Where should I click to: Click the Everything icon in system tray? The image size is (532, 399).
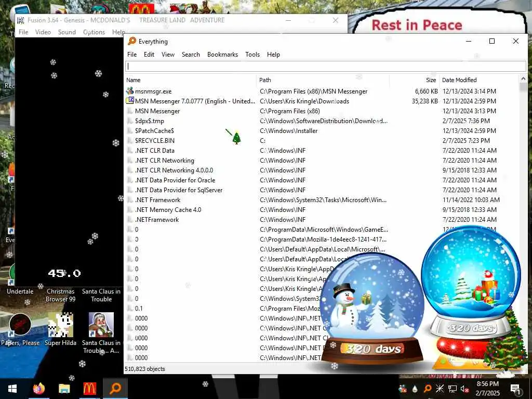click(428, 389)
